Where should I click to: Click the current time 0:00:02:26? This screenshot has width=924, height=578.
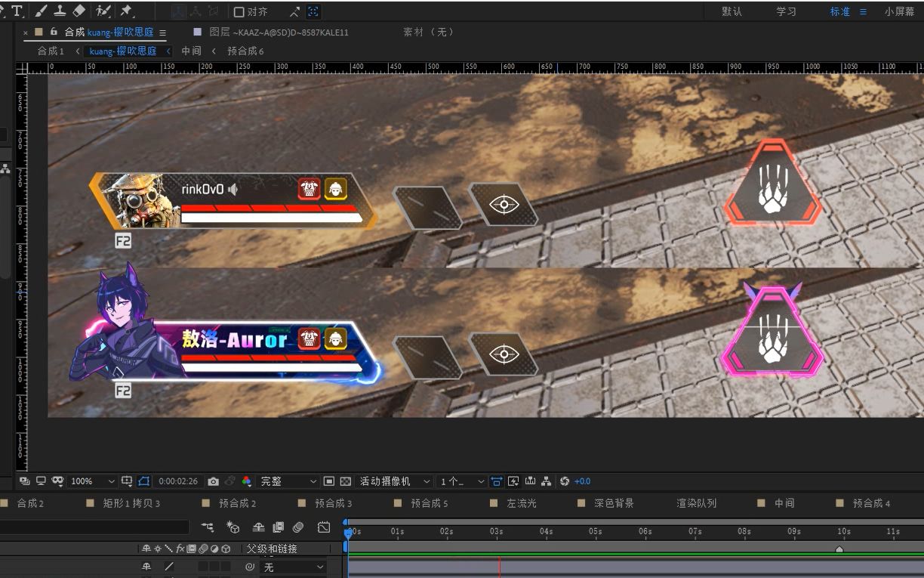(x=178, y=481)
